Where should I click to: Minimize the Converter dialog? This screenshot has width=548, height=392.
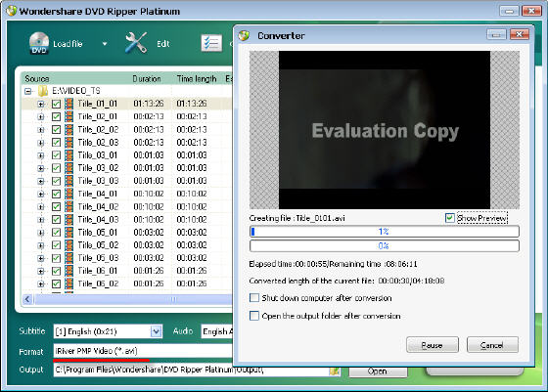496,34
